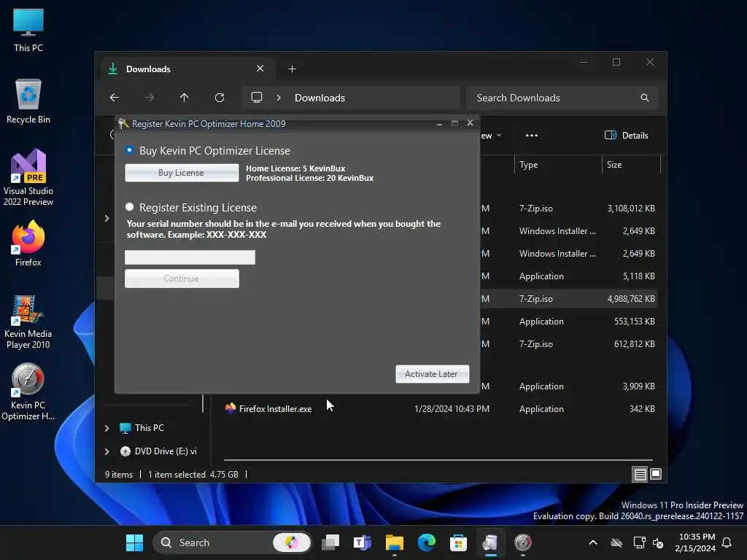The height and width of the screenshot is (560, 747).
Task: Focus the serial number input field
Action: coord(190,257)
